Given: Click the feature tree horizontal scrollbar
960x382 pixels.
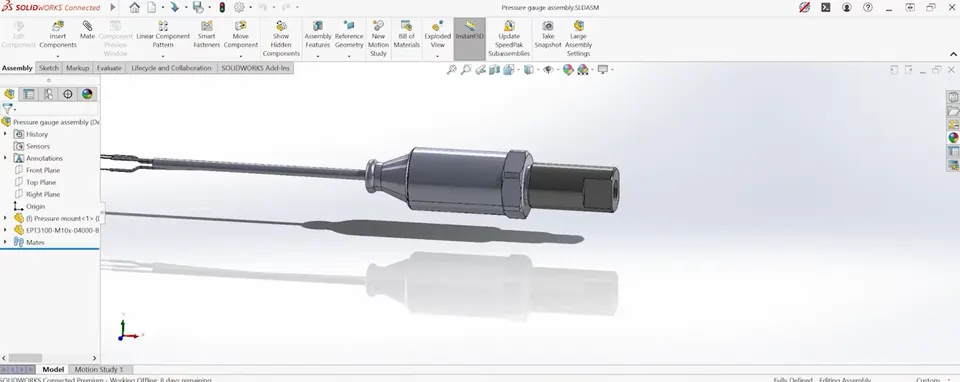Looking at the screenshot, I should pos(25,358).
